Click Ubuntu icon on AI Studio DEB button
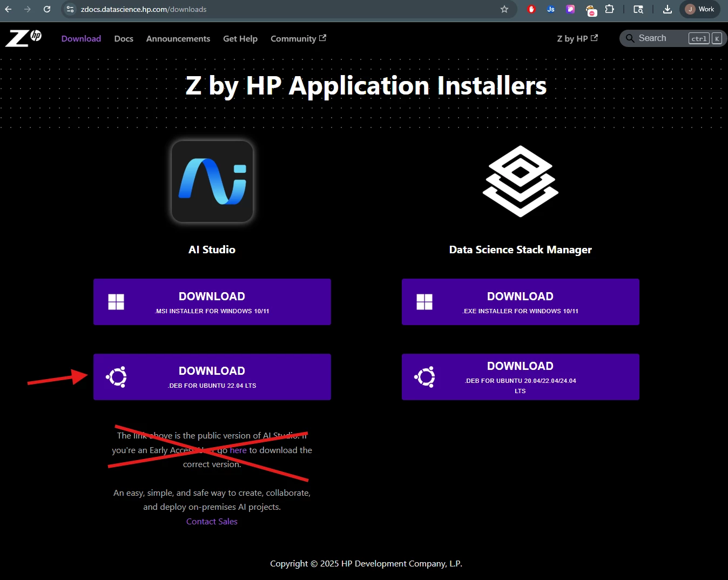Image resolution: width=728 pixels, height=580 pixels. (x=116, y=377)
